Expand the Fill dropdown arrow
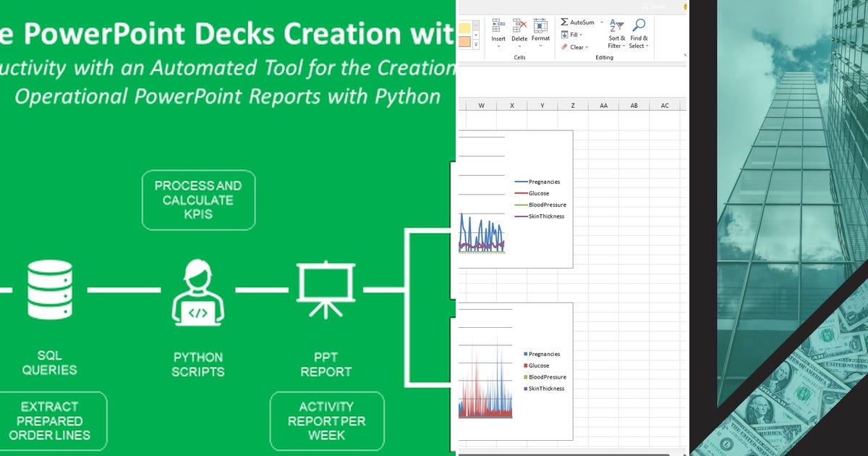This screenshot has height=456, width=868. tap(581, 35)
